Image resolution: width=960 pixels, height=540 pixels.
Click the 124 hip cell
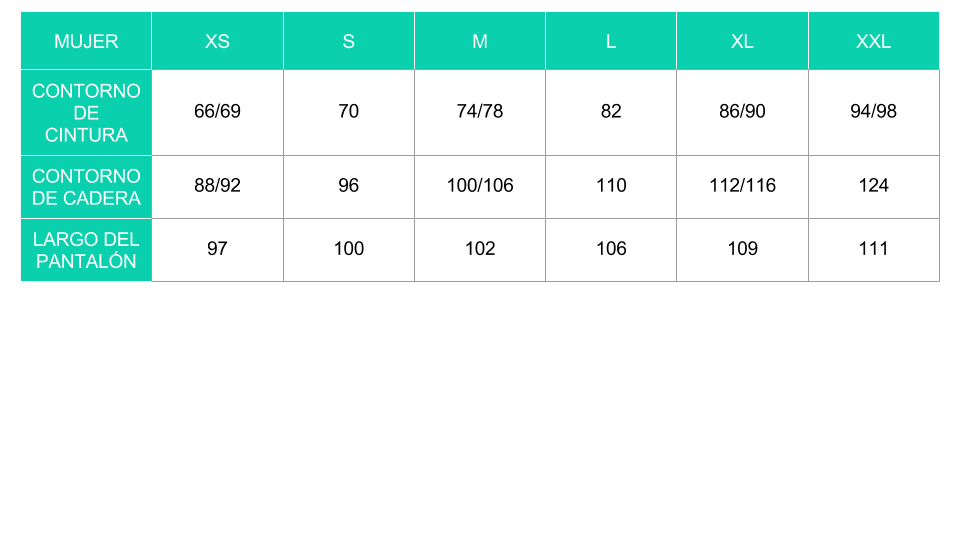[874, 187]
